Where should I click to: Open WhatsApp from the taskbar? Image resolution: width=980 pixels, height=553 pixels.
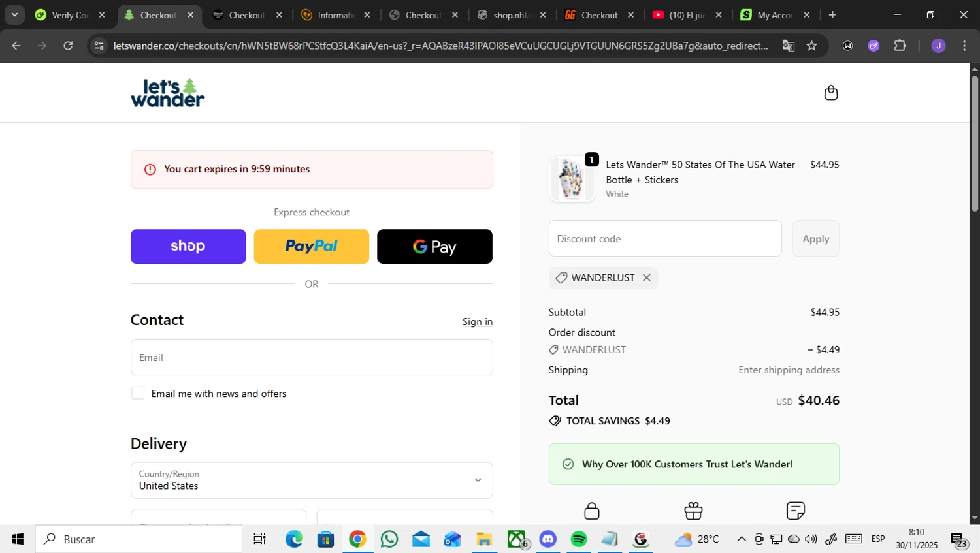click(x=389, y=539)
